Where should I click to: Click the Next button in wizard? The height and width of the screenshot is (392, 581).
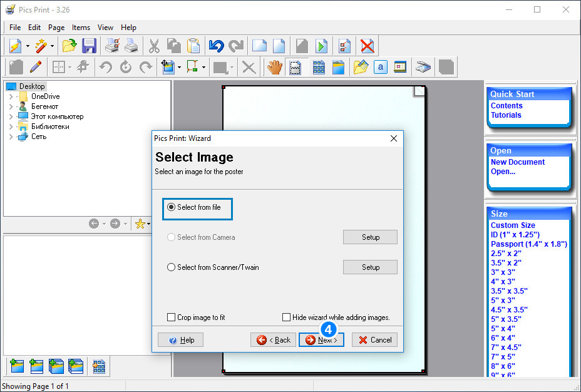click(321, 340)
